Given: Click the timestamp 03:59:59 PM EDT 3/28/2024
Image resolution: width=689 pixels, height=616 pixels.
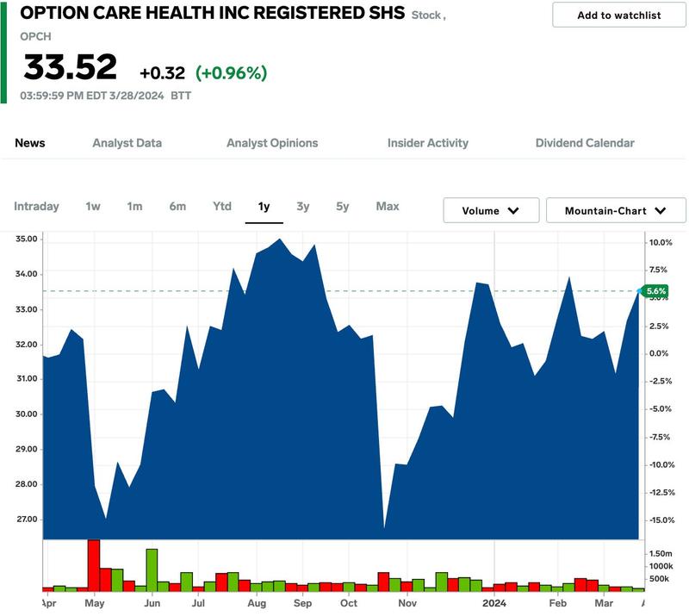Looking at the screenshot, I should 92,96.
